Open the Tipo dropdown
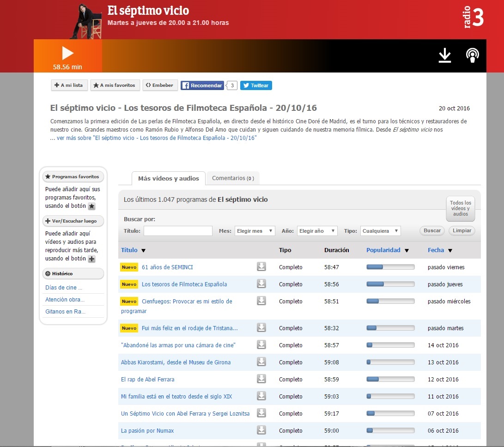Image resolution: width=504 pixels, height=447 pixels. click(381, 231)
